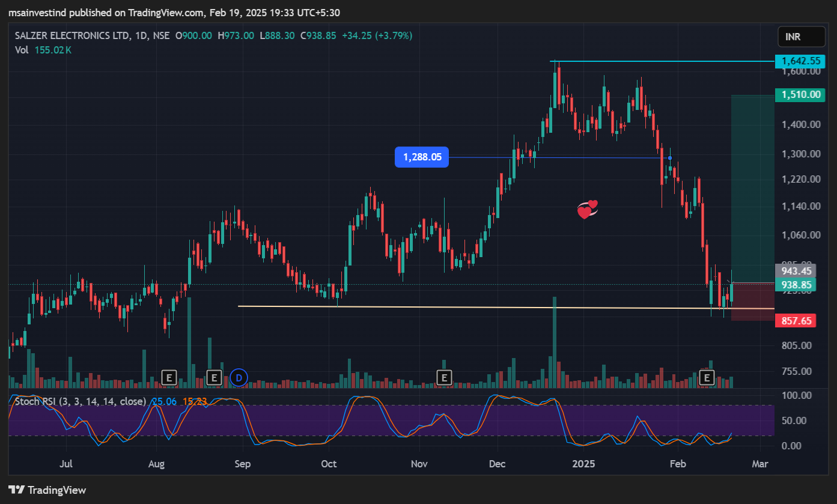Click the orange Stoch RSI value 15.23

click(x=195, y=401)
